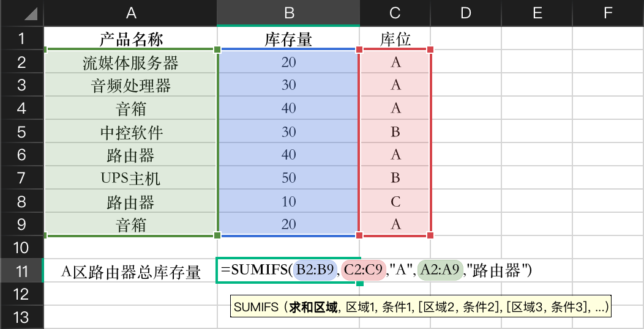Screen dimensions: 644x329
Task: Click stock value 30 in row 5
Action: click(x=288, y=131)
